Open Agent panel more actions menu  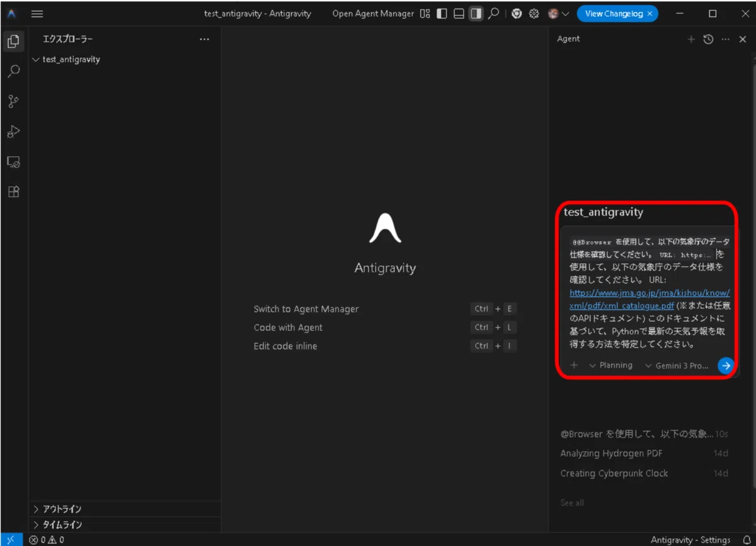point(725,39)
